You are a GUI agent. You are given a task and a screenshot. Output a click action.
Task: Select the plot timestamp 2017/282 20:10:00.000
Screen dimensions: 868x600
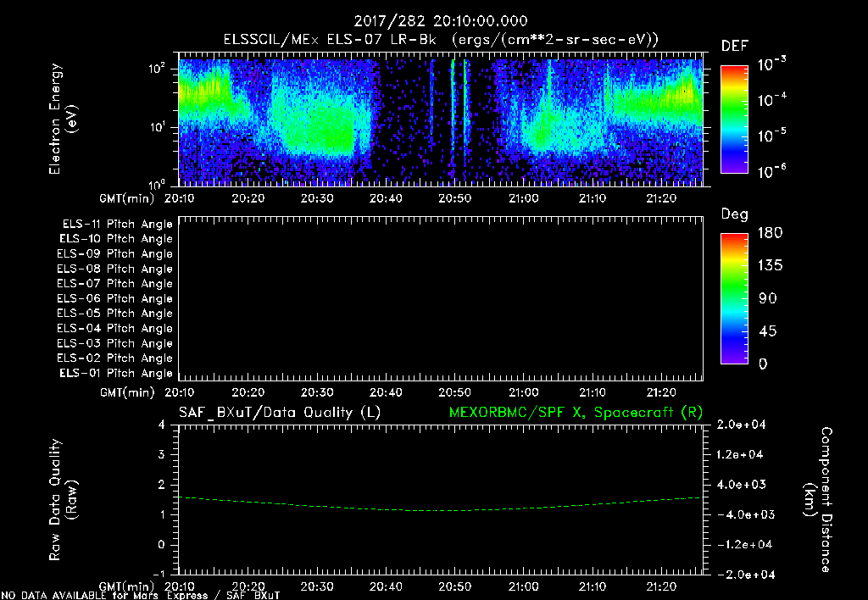coord(441,21)
